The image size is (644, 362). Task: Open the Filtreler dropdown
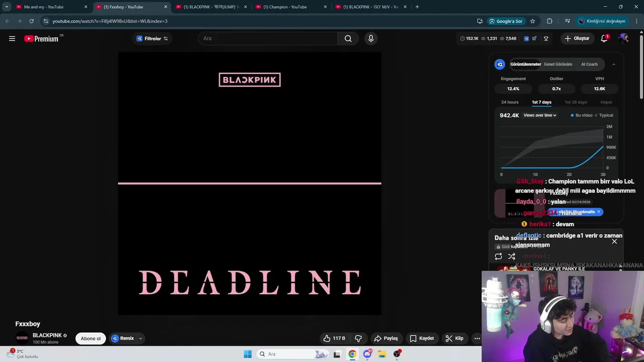pyautogui.click(x=152, y=39)
